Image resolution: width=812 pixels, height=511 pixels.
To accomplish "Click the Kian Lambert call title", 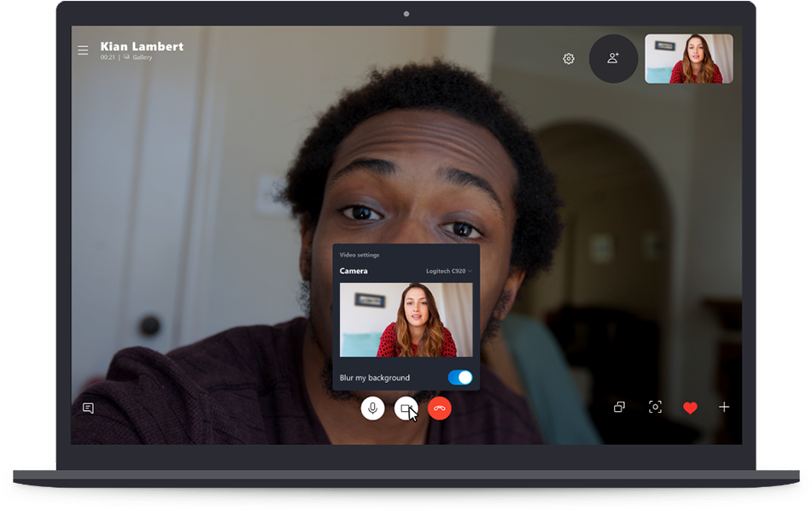I will tap(142, 46).
